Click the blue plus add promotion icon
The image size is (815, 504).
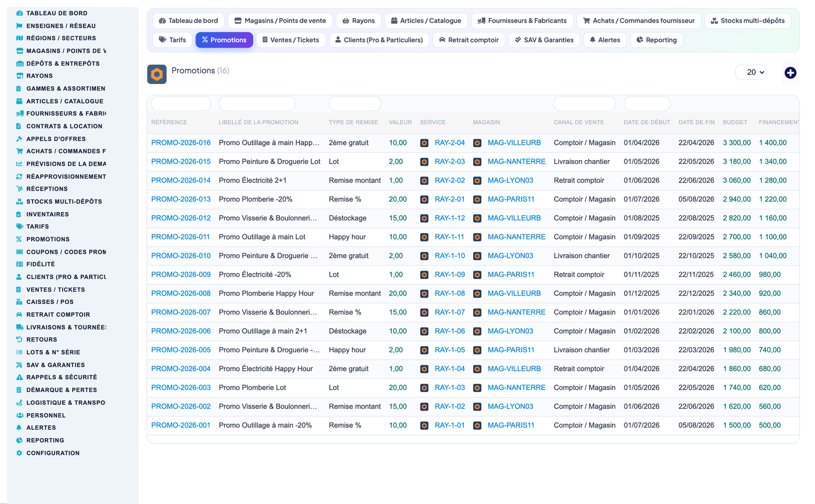click(790, 73)
